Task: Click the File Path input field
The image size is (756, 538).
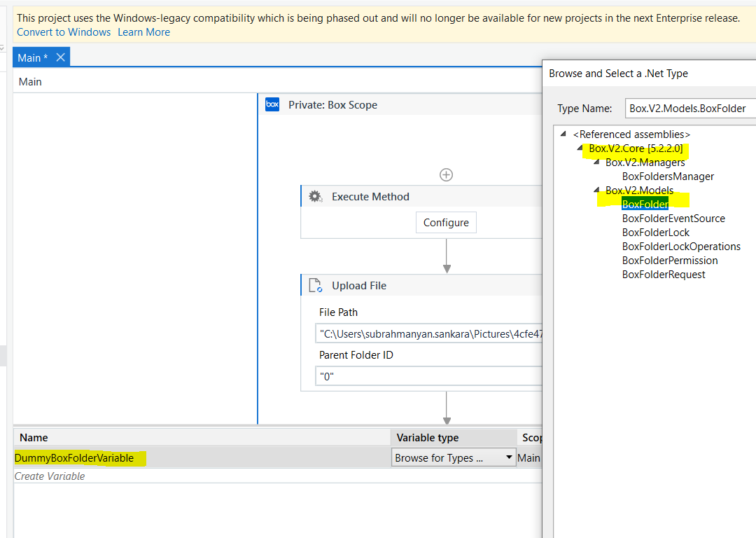Action: click(428, 334)
